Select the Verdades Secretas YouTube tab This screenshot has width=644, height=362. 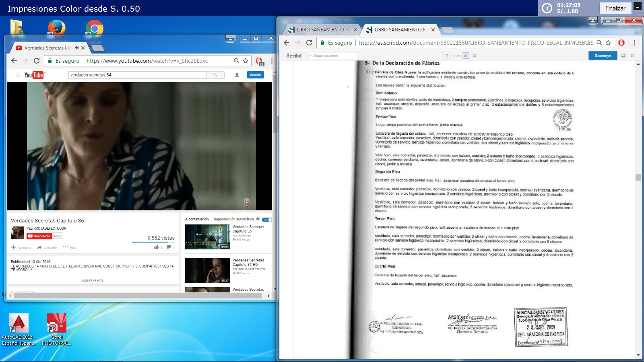point(46,48)
